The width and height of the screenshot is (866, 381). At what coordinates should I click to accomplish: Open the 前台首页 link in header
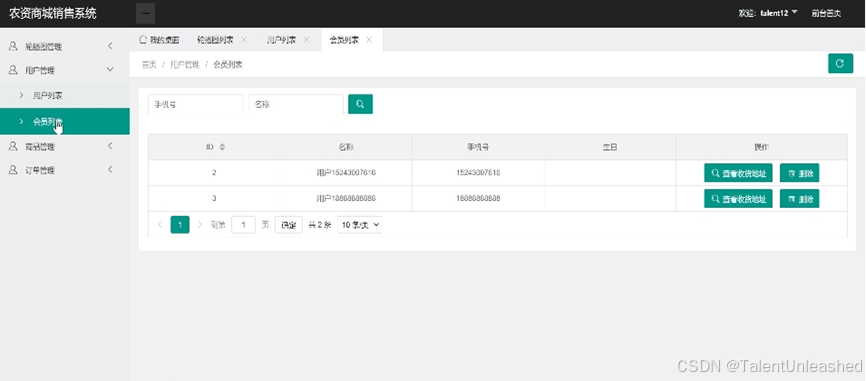pyautogui.click(x=826, y=13)
